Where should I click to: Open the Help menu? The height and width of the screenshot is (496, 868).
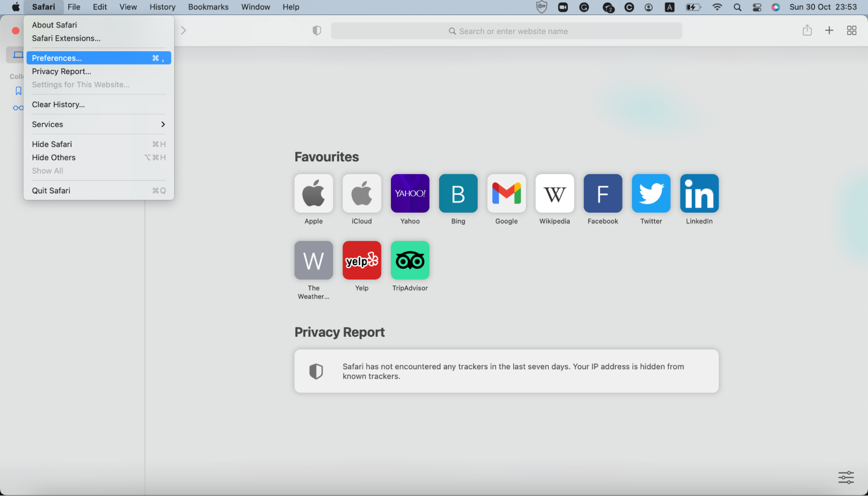291,7
